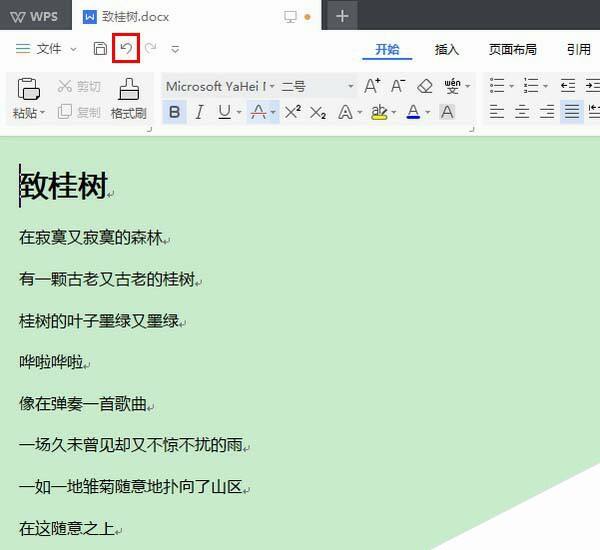Click the Undo arrow icon
Screen dimensions: 600x550
click(x=126, y=48)
